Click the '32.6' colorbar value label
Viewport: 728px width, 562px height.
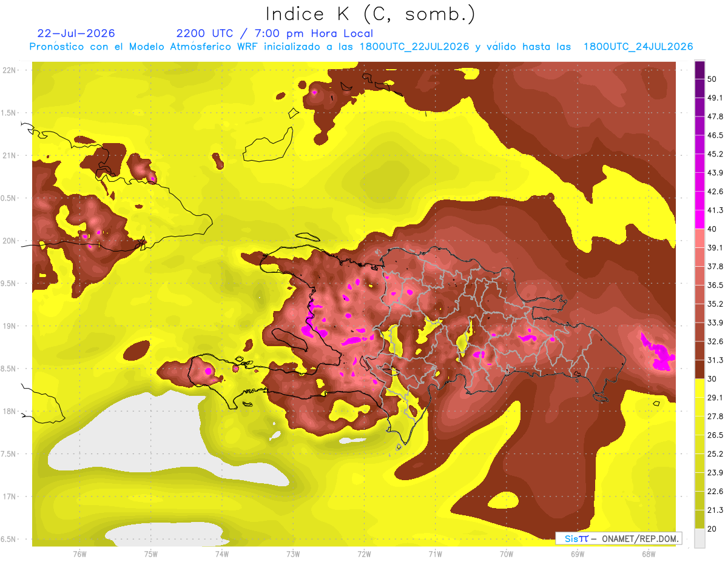coord(715,341)
